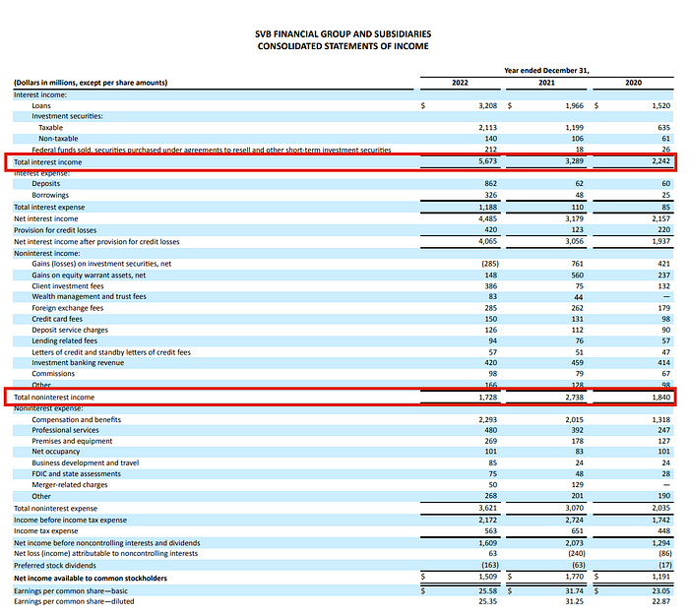689x616 pixels.
Task: Select the Loans row label
Action: (x=41, y=106)
